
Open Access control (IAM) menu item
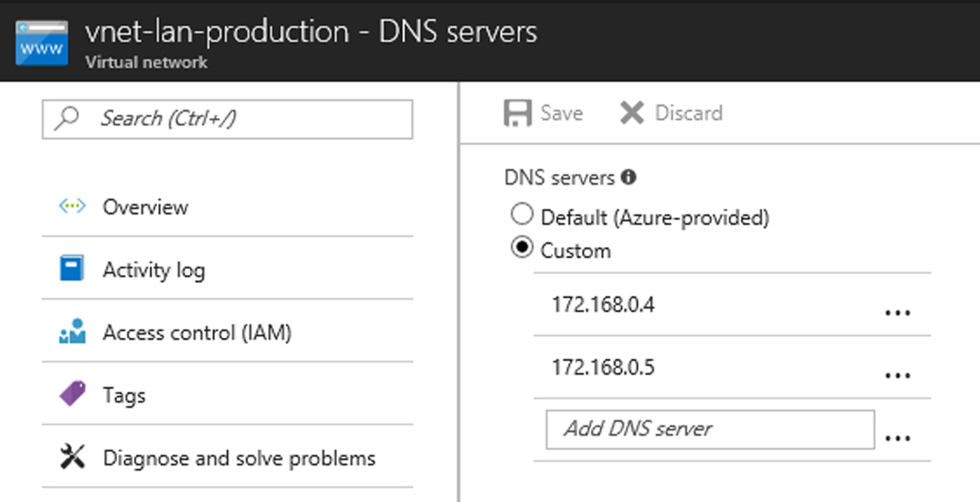[228, 331]
